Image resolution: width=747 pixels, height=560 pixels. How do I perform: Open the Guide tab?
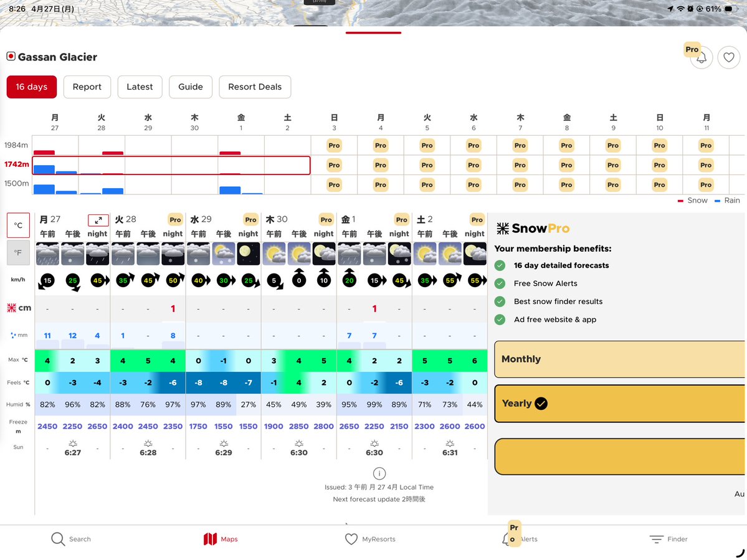(x=191, y=87)
